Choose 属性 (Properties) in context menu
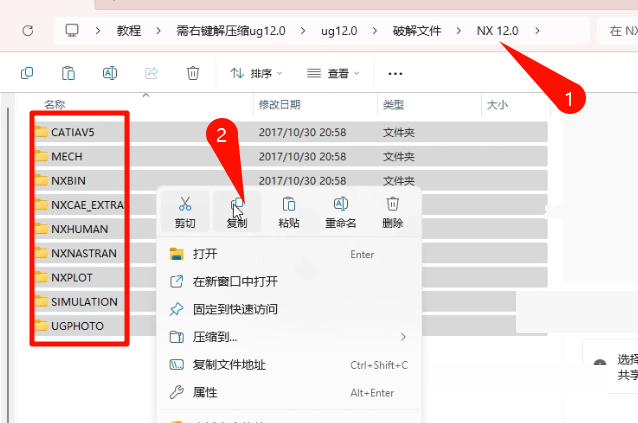 pyautogui.click(x=289, y=392)
